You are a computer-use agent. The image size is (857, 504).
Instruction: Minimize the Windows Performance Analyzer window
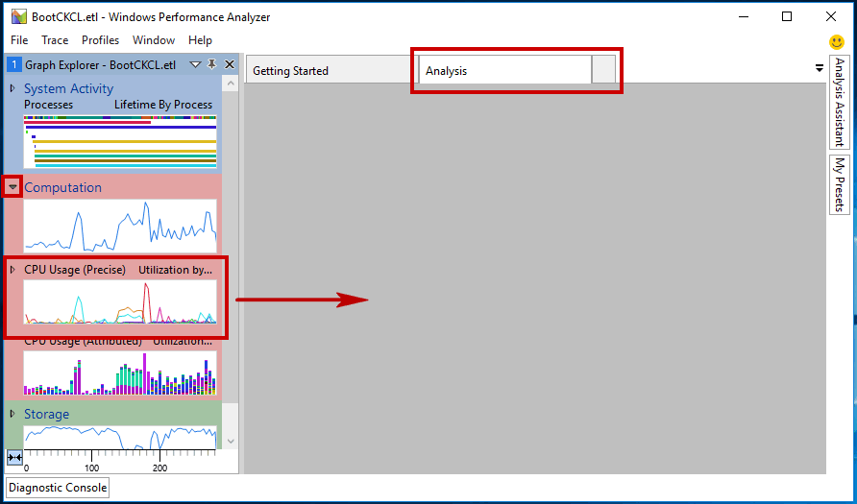(743, 16)
